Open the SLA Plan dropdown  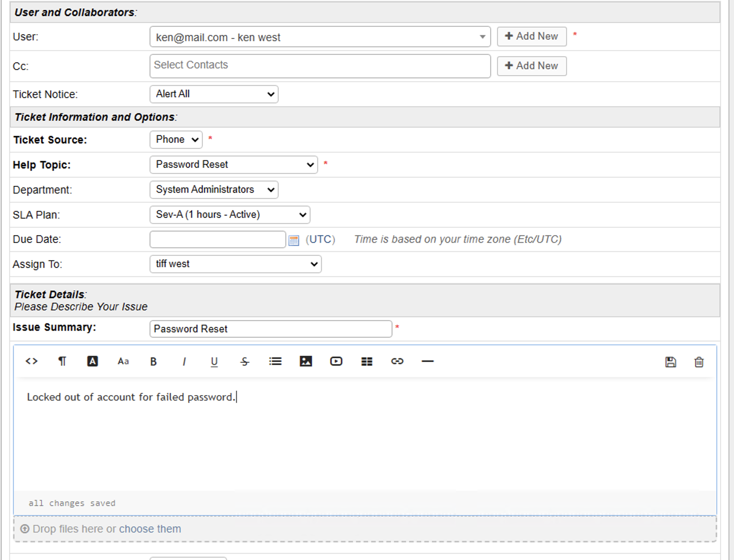pos(230,215)
